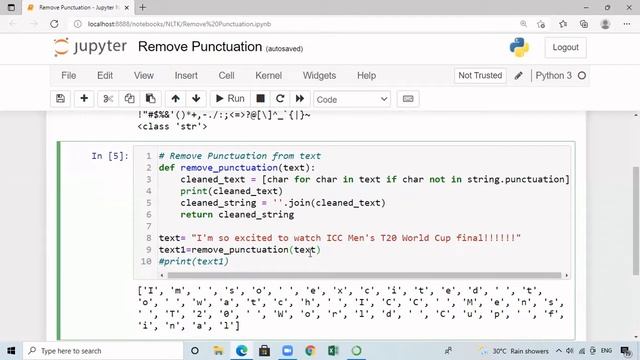Open the Help menu
Image resolution: width=640 pixels, height=360 pixels.
367,76
